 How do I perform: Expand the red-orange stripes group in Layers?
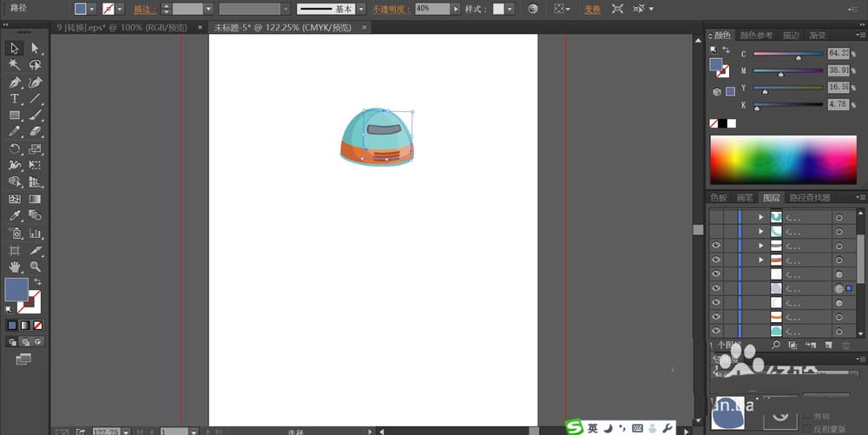click(760, 260)
